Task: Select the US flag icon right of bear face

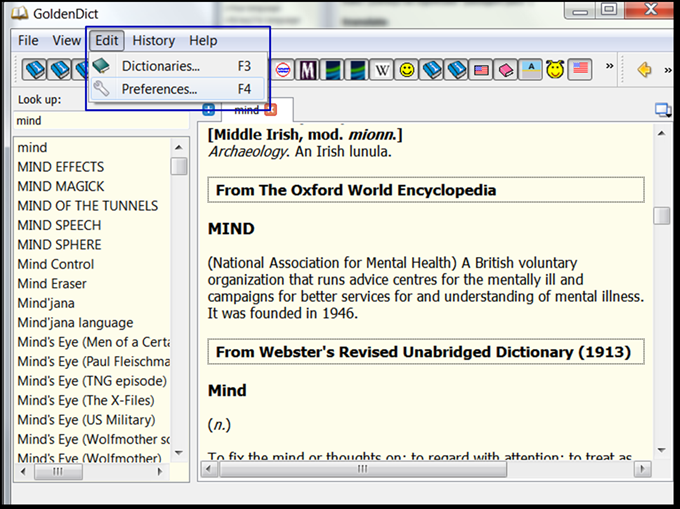Action: pos(580,70)
